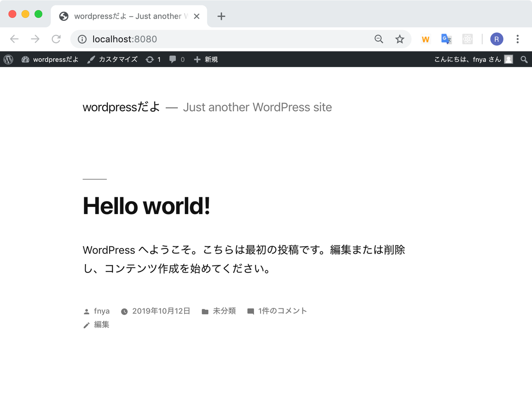View site information icon beside localhost
This screenshot has height=393, width=532.
click(x=82, y=39)
